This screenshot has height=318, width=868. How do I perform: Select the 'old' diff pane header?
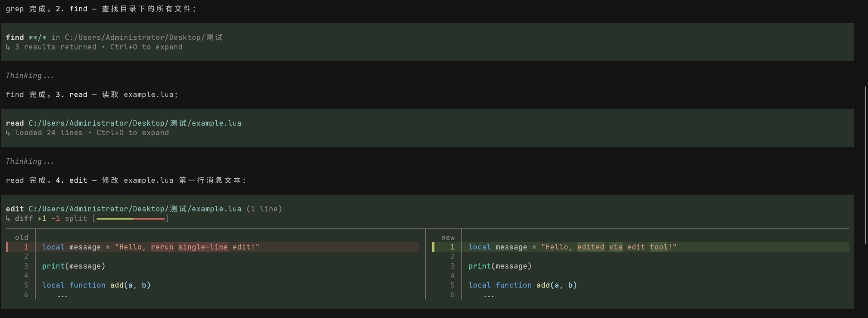(21, 238)
